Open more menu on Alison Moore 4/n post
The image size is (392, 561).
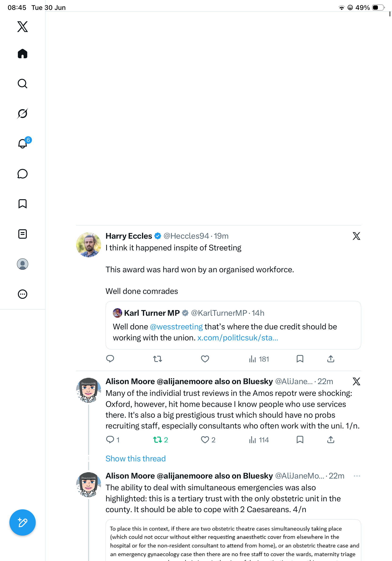point(357,476)
